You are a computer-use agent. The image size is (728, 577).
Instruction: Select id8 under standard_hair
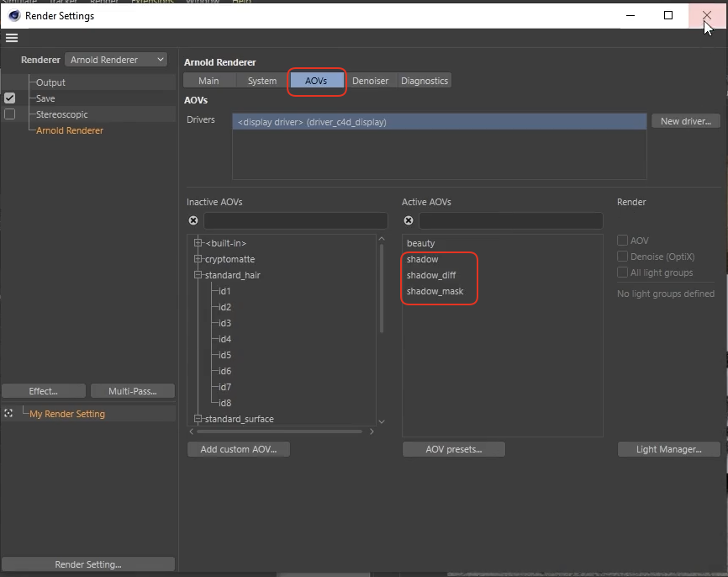(224, 403)
